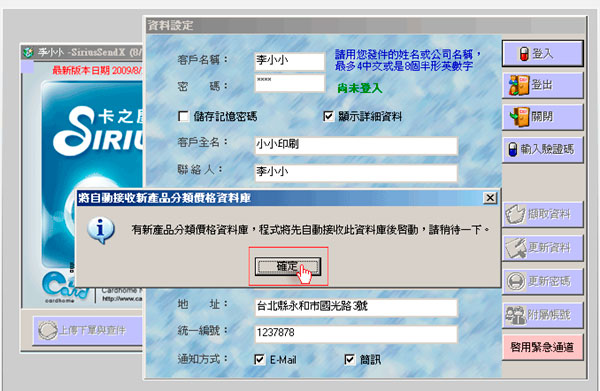This screenshot has height=391, width=600.
Task: Click the 啟用緊急通道 button
Action: pos(542,347)
